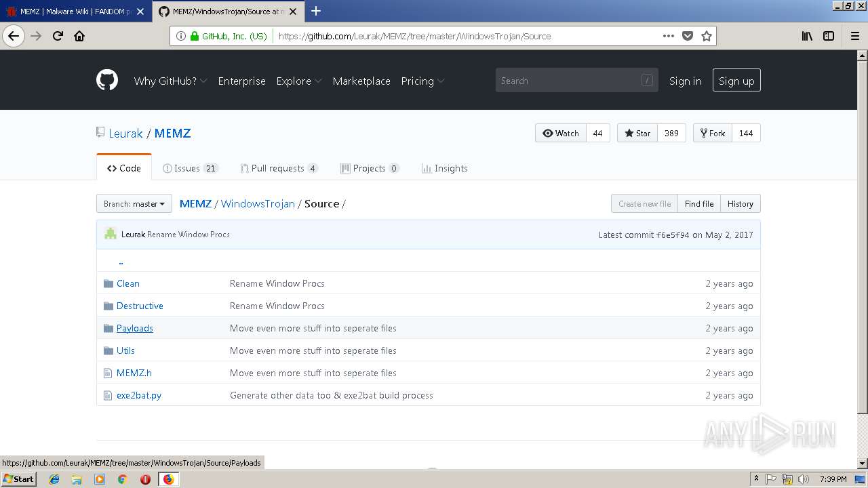Viewport: 868px width, 488px height.
Task: Open page actions three-dot menu
Action: (668, 36)
